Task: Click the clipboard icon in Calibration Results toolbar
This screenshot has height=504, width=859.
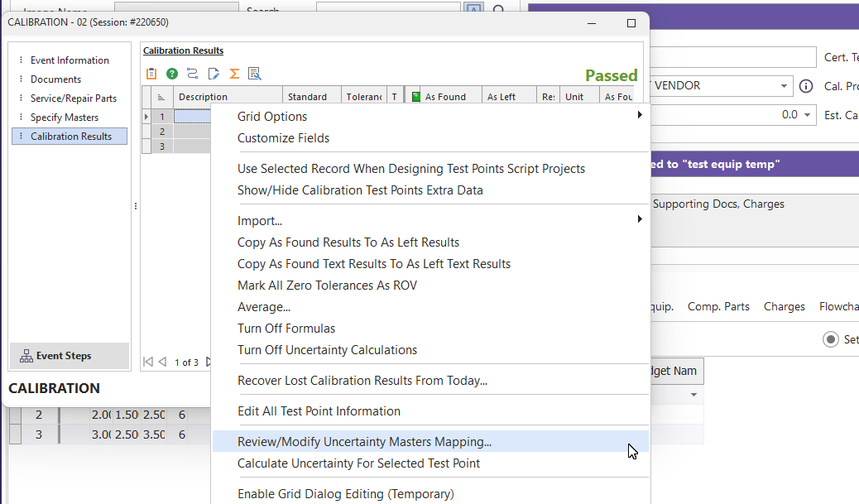Action: [151, 74]
